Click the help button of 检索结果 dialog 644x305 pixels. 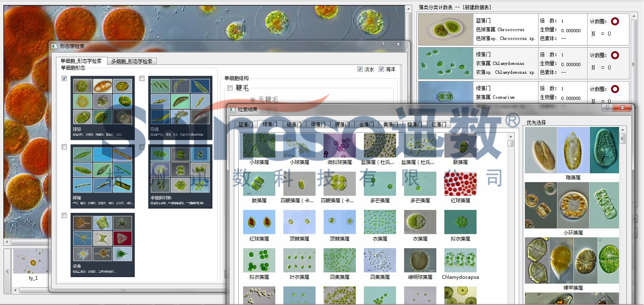[x=607, y=108]
